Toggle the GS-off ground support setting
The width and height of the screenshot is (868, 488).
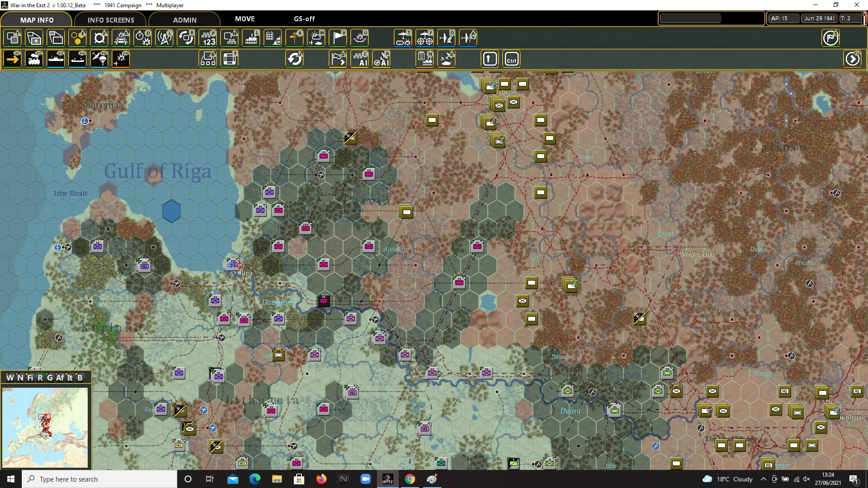[x=304, y=19]
